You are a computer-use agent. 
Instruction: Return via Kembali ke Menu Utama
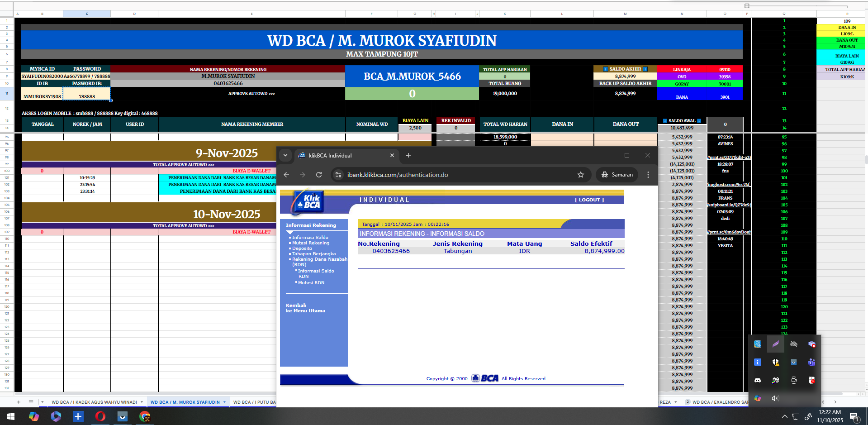pos(305,308)
